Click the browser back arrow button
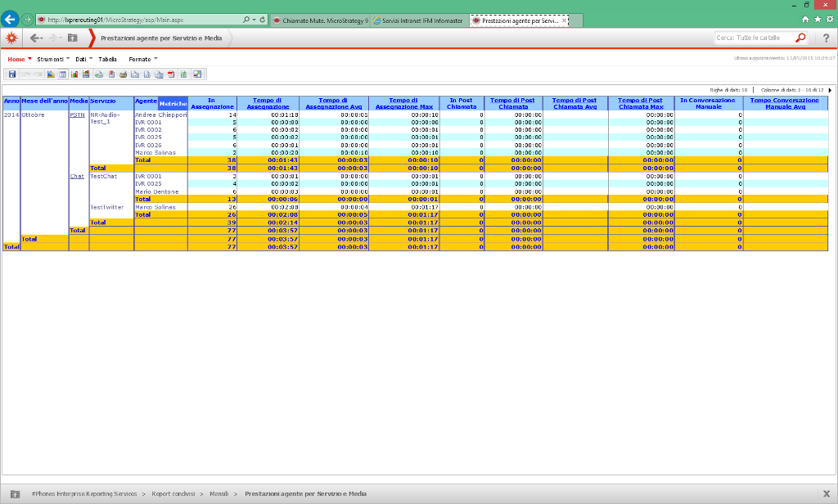The width and height of the screenshot is (838, 504). (x=10, y=20)
